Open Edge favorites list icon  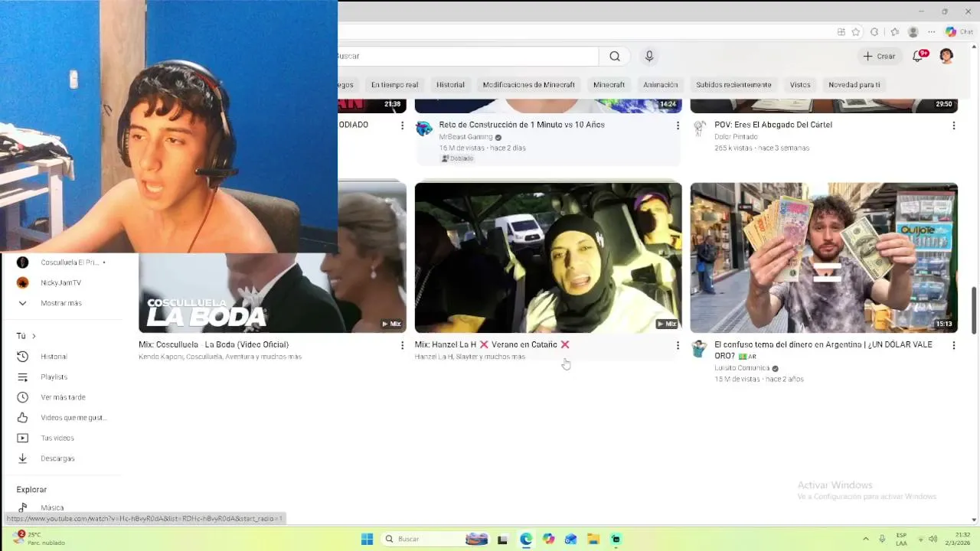point(894,32)
